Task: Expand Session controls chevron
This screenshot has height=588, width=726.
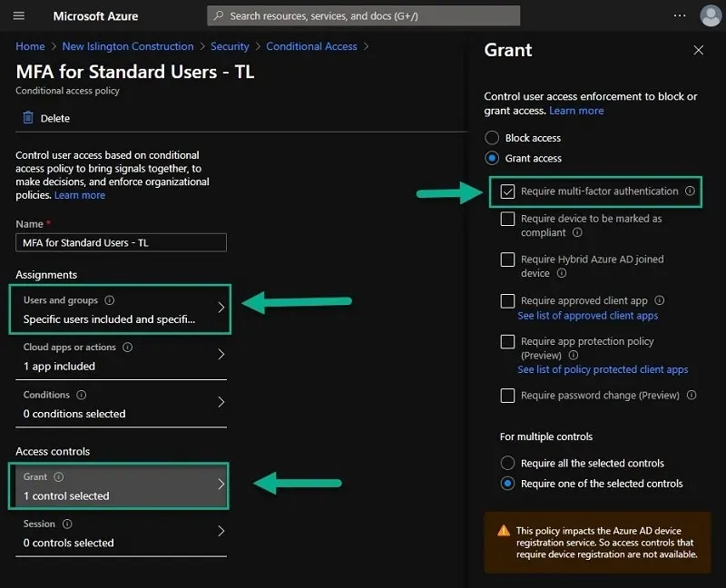Action: [x=221, y=531]
